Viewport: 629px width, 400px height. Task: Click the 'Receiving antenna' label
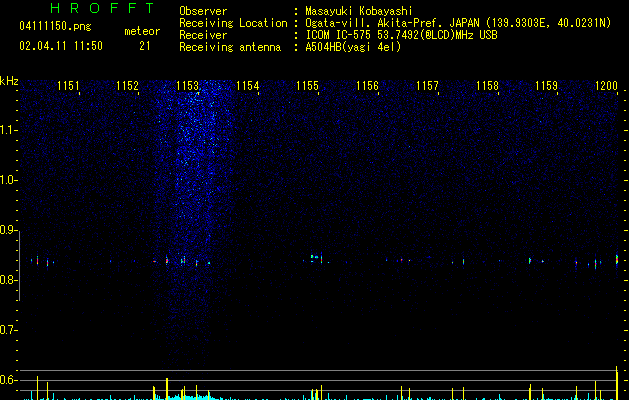(230, 47)
